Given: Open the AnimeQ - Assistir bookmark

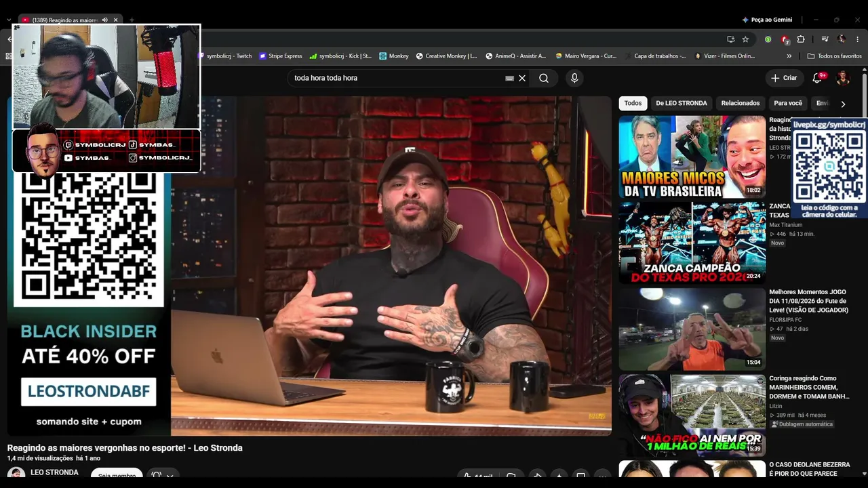Looking at the screenshot, I should click(516, 56).
